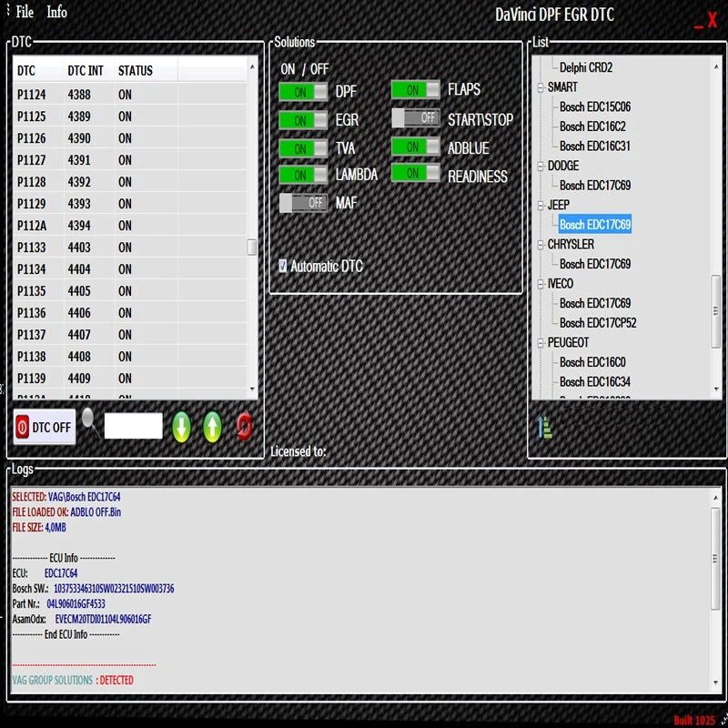Open the Info menu

coord(56,12)
